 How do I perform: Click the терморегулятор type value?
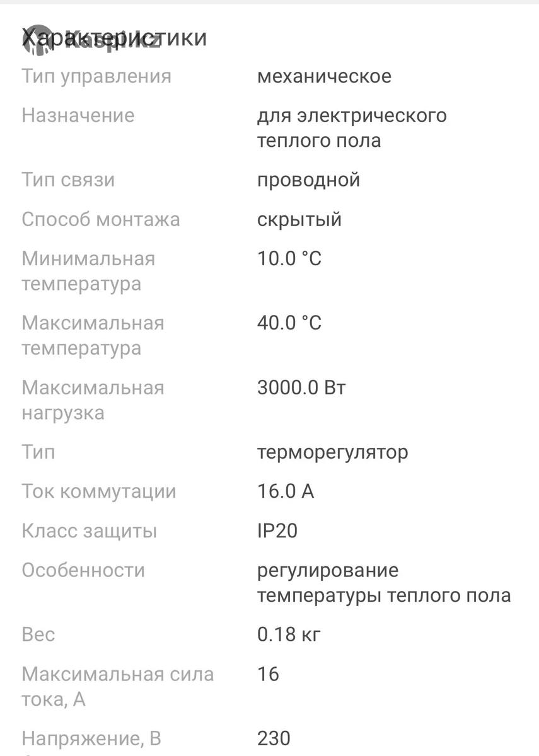(x=332, y=452)
